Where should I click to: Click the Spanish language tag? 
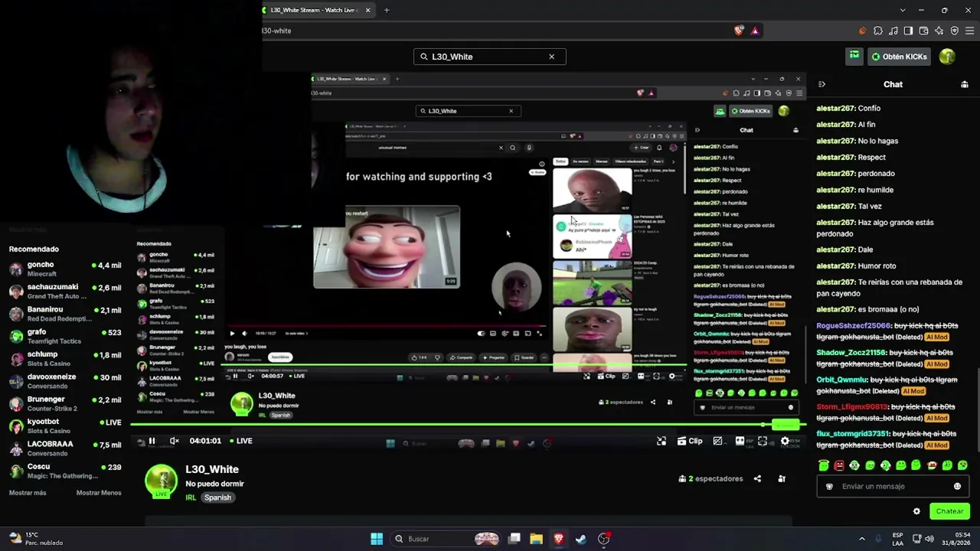coord(217,497)
